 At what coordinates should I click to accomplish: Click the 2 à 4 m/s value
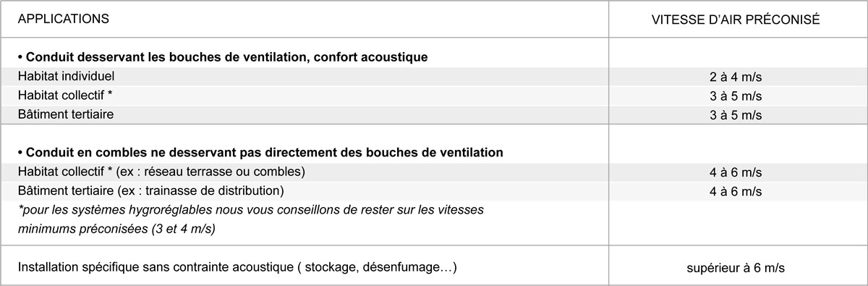click(736, 77)
